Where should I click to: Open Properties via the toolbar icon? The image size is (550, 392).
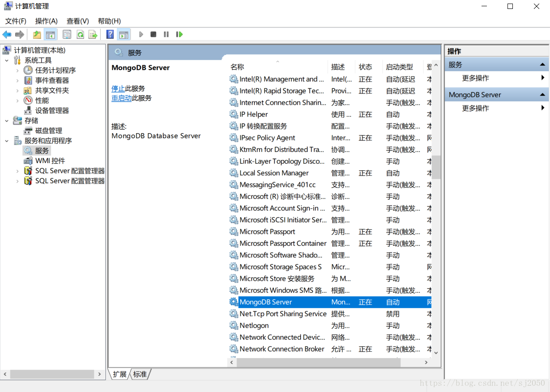click(x=67, y=34)
